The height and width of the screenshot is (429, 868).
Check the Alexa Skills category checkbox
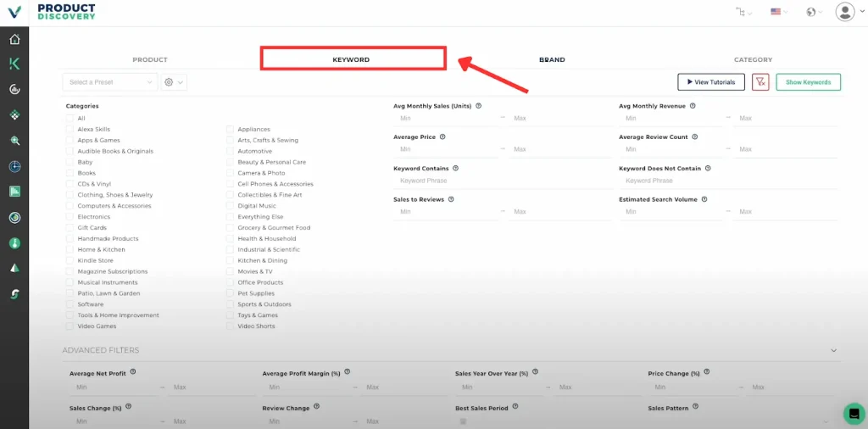pos(70,129)
